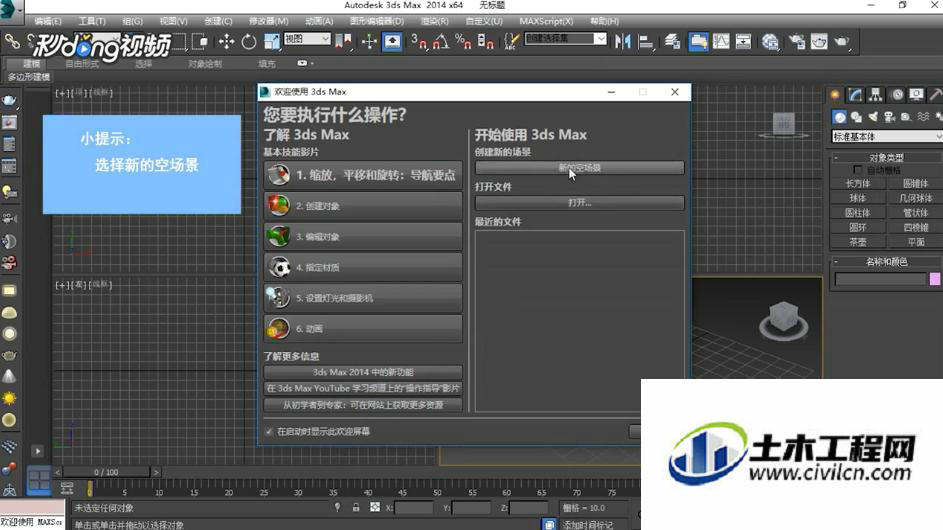Open the Layer Manager icon

point(672,42)
